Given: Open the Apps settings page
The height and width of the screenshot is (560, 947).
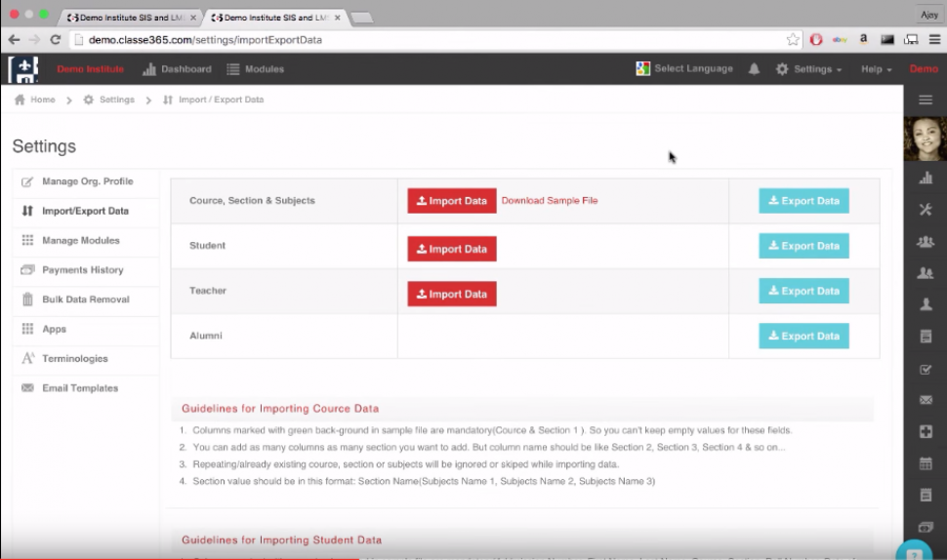Looking at the screenshot, I should pyautogui.click(x=86, y=330).
